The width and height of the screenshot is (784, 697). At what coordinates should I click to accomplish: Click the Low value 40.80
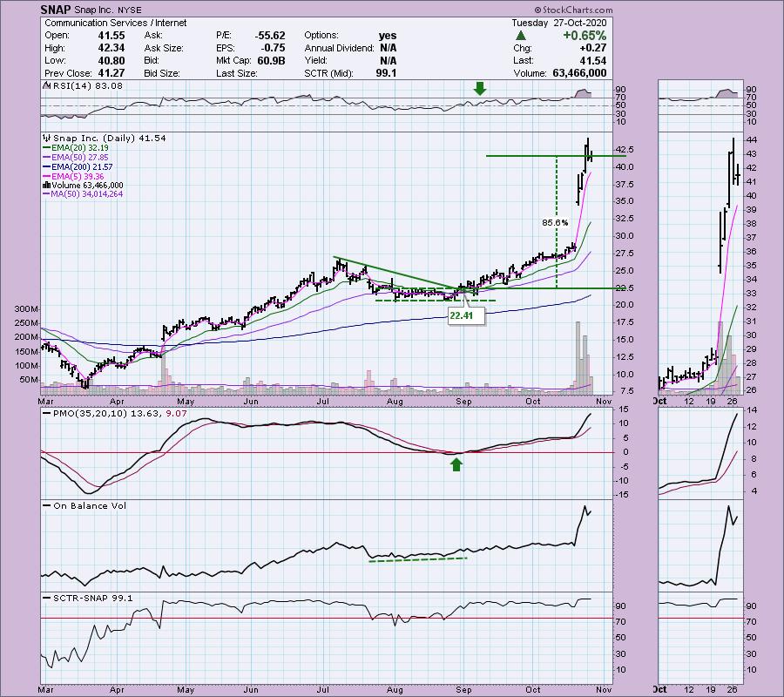[x=112, y=60]
